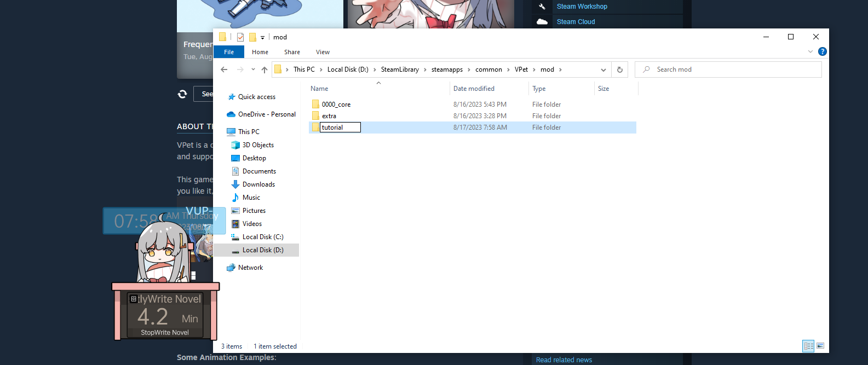
Task: Sort files by Size column header
Action: [x=603, y=89]
